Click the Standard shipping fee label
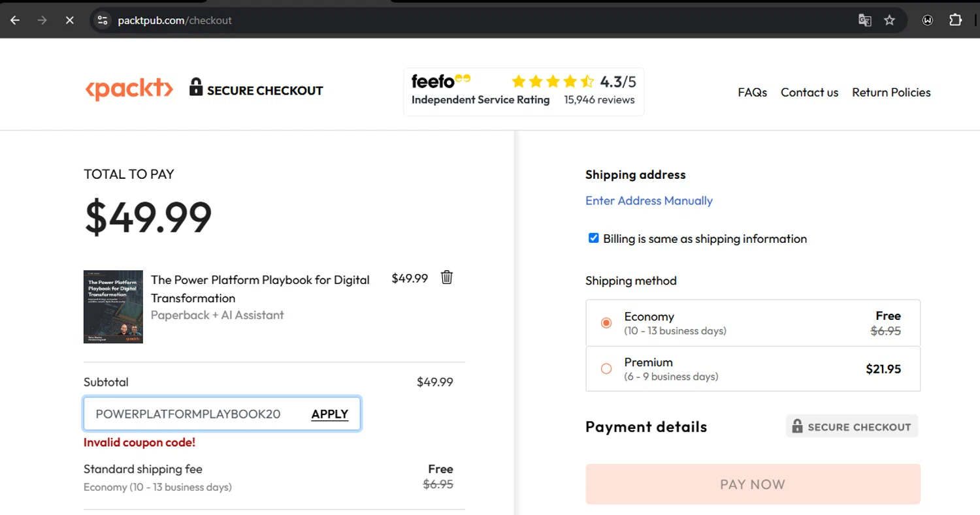Image resolution: width=980 pixels, height=515 pixels. [143, 469]
